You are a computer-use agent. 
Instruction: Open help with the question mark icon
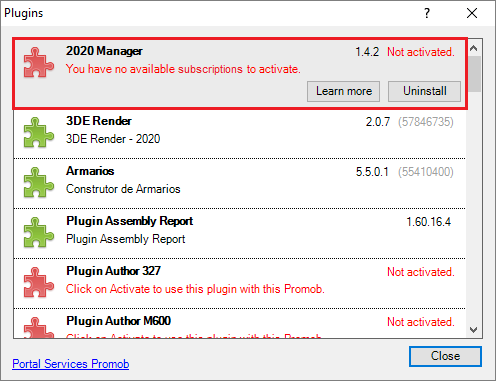[427, 13]
